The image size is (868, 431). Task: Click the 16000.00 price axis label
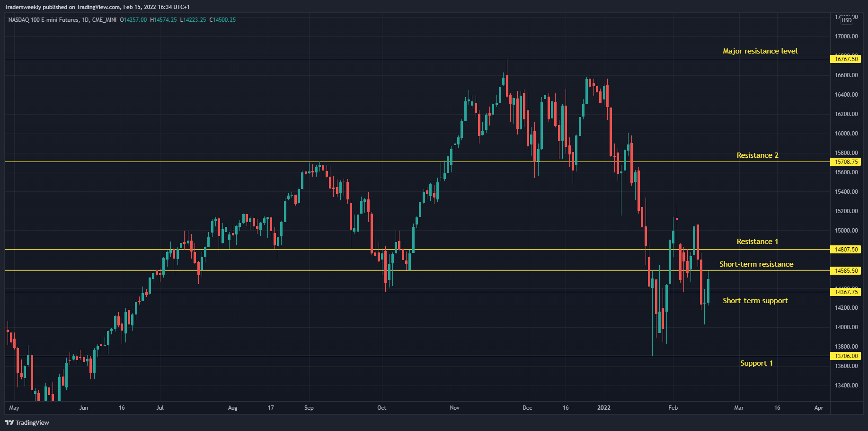[846, 134]
